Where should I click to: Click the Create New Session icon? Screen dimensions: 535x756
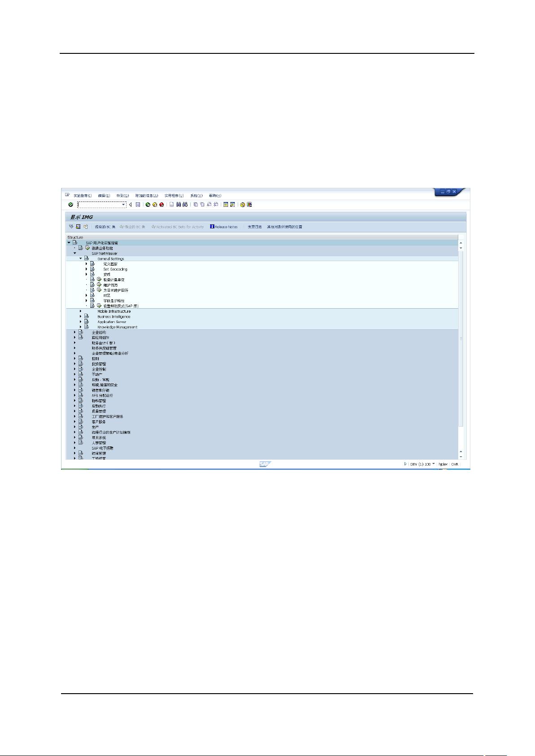coord(226,205)
